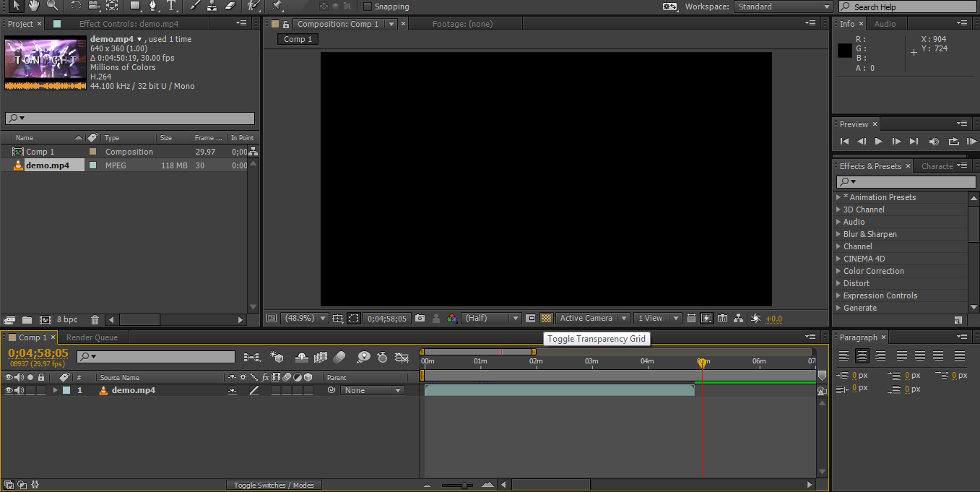
Task: Switch to Effect Controls: demo.mp4 tab
Action: 129,24
